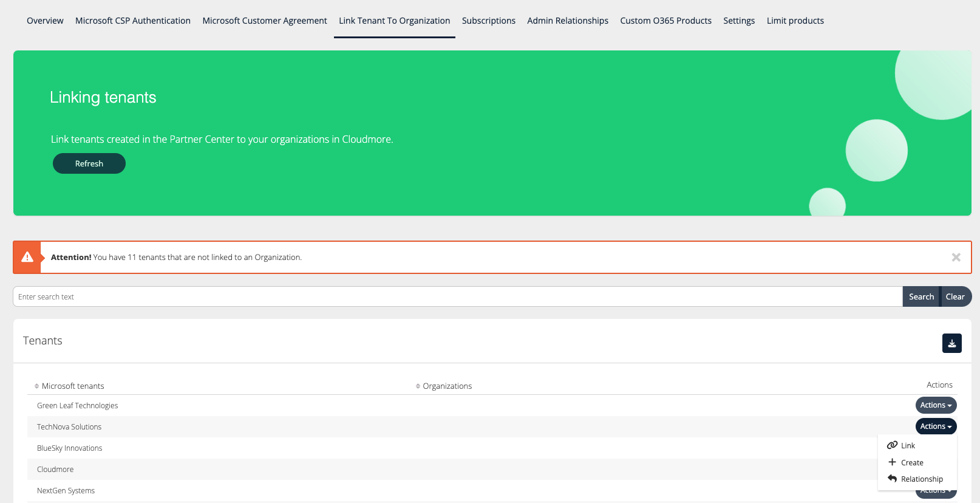980x503 pixels.
Task: Select the BlueSky Innovations tenant row
Action: tap(70, 448)
